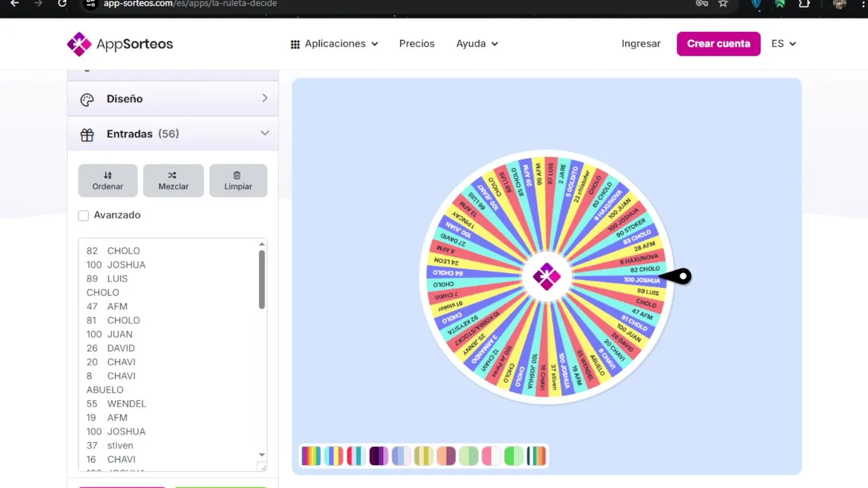Open the browser profile avatar
This screenshot has width=868, height=488.
coord(840,3)
